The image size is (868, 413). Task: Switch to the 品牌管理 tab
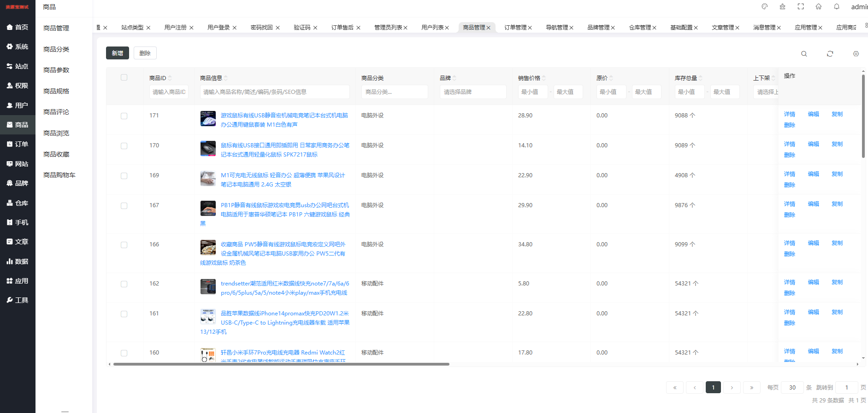point(598,28)
